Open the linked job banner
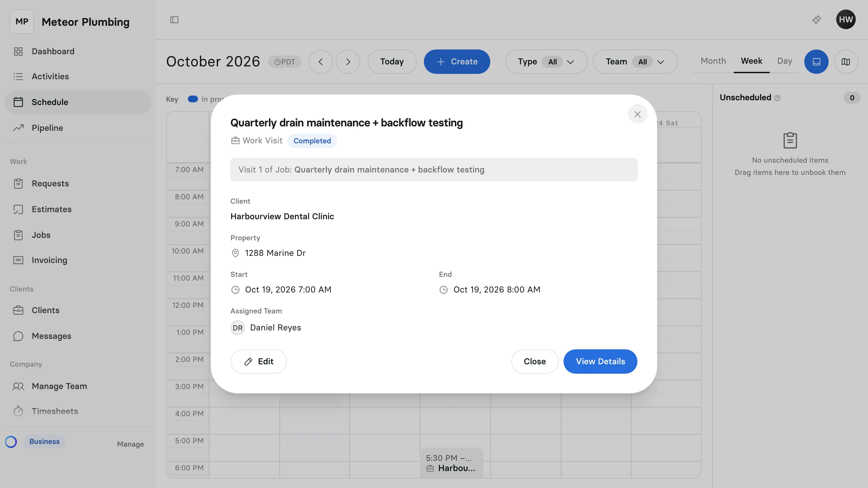 [x=434, y=170]
